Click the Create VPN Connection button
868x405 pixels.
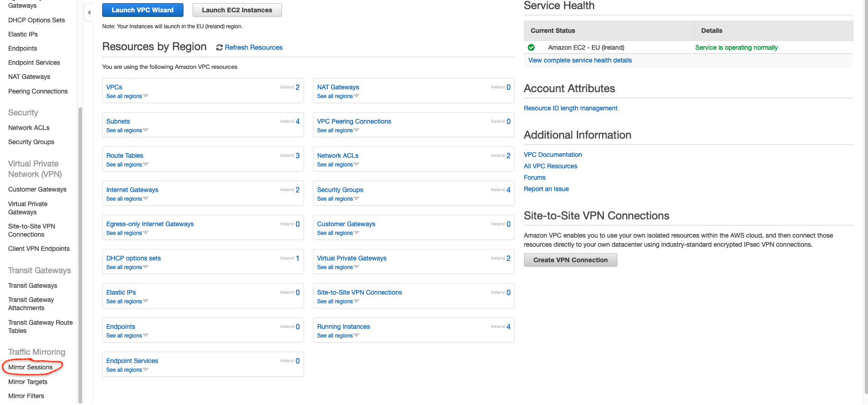(570, 260)
